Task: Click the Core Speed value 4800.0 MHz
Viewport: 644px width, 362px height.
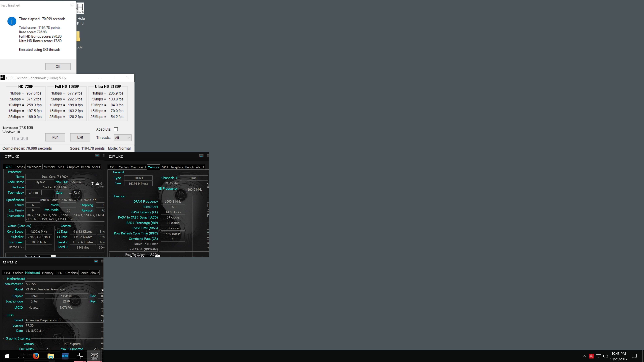Action: click(x=39, y=232)
